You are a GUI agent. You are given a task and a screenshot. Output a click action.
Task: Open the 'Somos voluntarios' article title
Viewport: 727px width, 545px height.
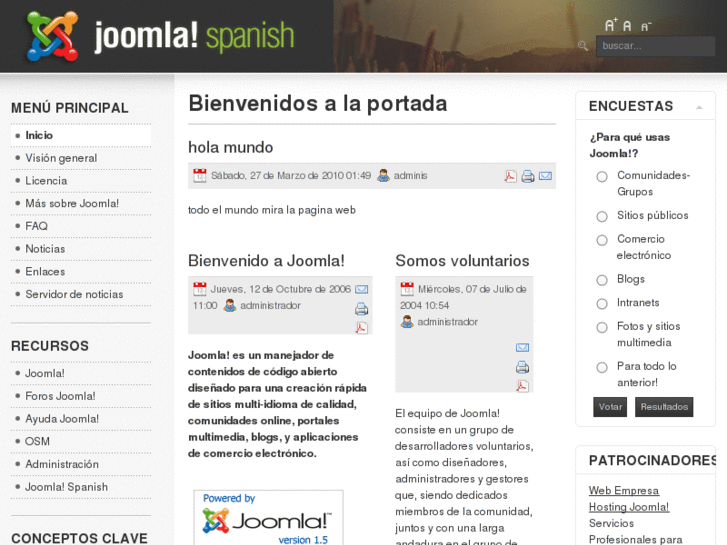[462, 261]
